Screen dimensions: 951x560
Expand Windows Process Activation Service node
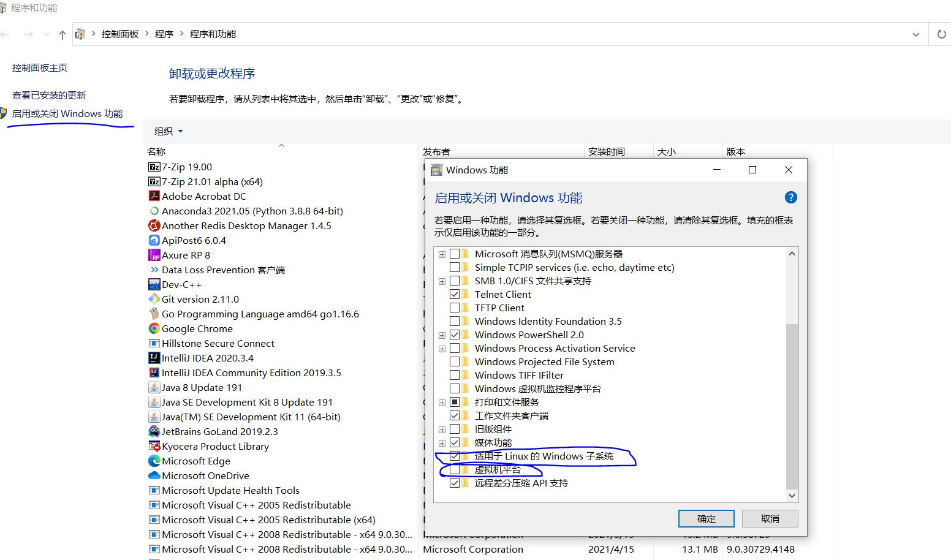(442, 349)
